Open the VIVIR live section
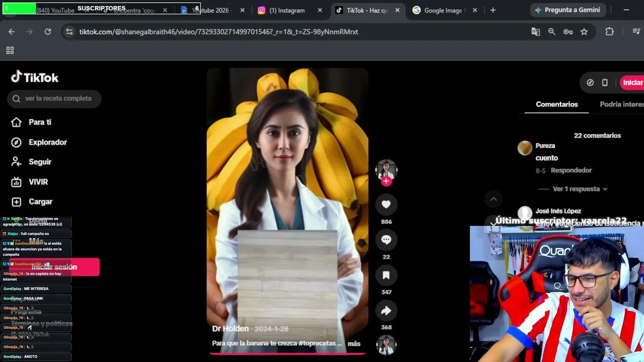The height and width of the screenshot is (362, 644). tap(30, 182)
